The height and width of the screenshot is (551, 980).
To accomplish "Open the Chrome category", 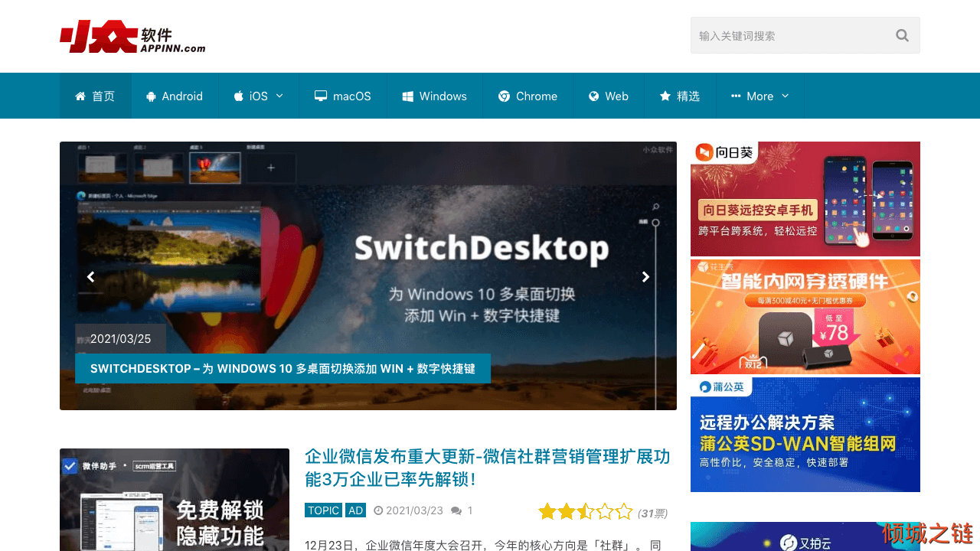I will (528, 96).
